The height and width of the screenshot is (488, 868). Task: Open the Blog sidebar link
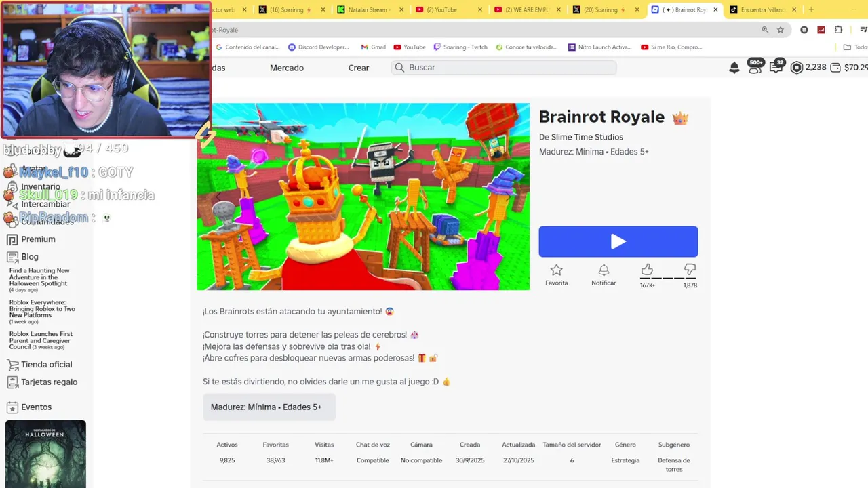tap(30, 257)
